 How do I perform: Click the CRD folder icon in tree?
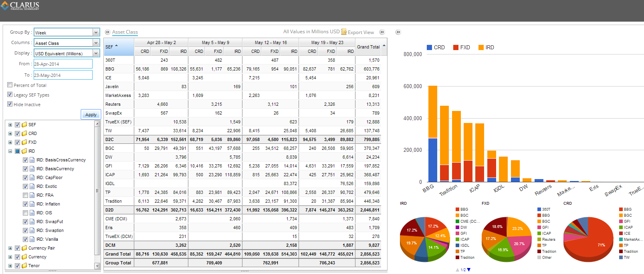(x=24, y=133)
